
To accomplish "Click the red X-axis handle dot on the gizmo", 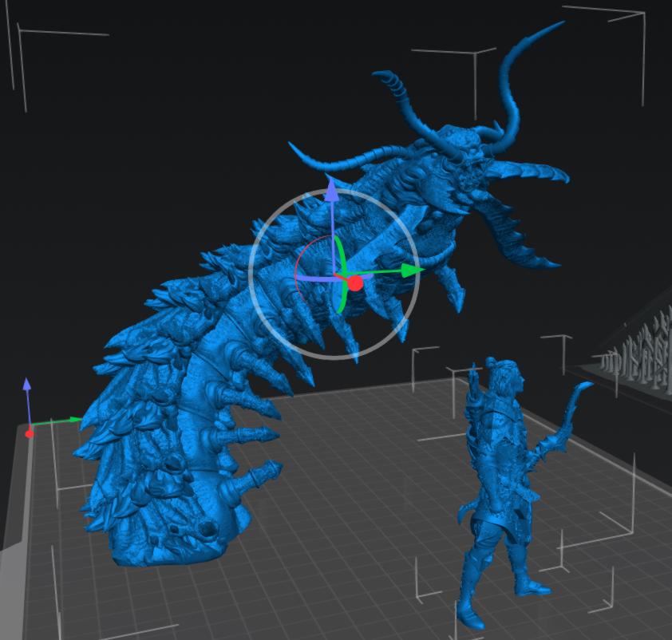I will 355,283.
